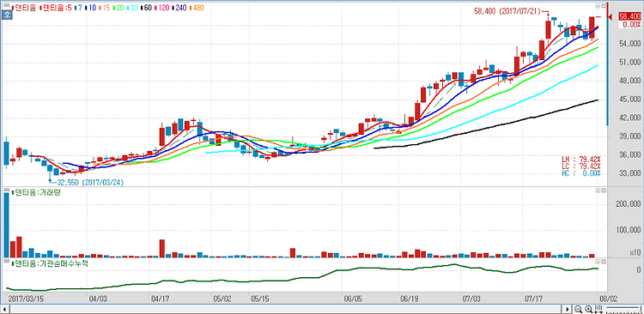Click the 덴티움:거래량 indicator label
Screen dimensions: 644x314
point(36,192)
